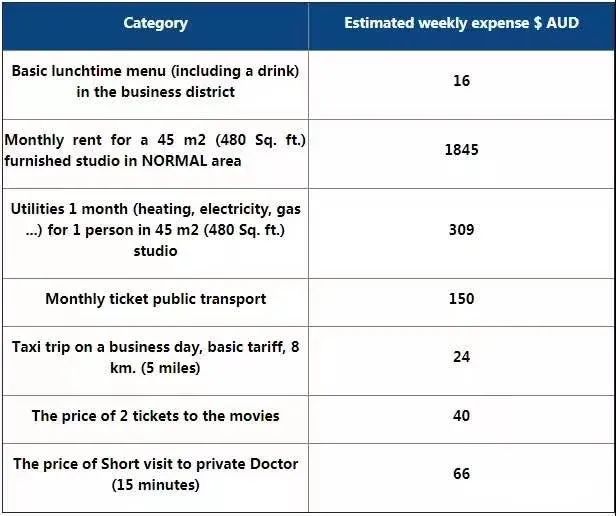Screen dimensions: 616x516
Task: Click the rent value 1845
Action: 461,150
